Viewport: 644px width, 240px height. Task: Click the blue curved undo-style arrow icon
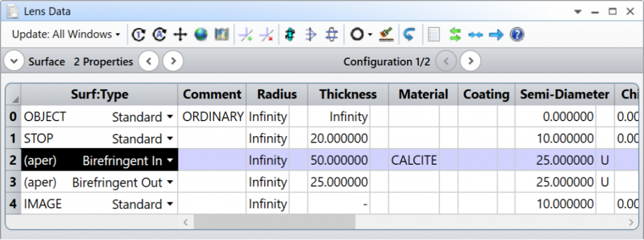(409, 35)
